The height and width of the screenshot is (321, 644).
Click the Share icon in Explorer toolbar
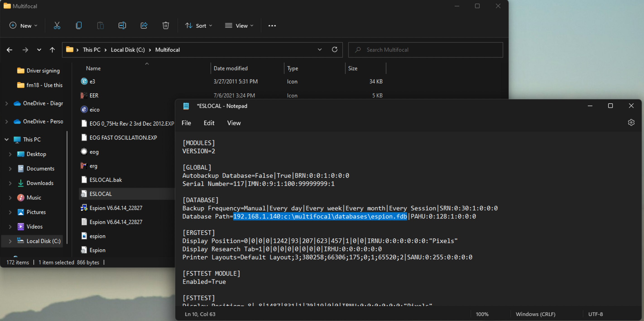point(144,26)
